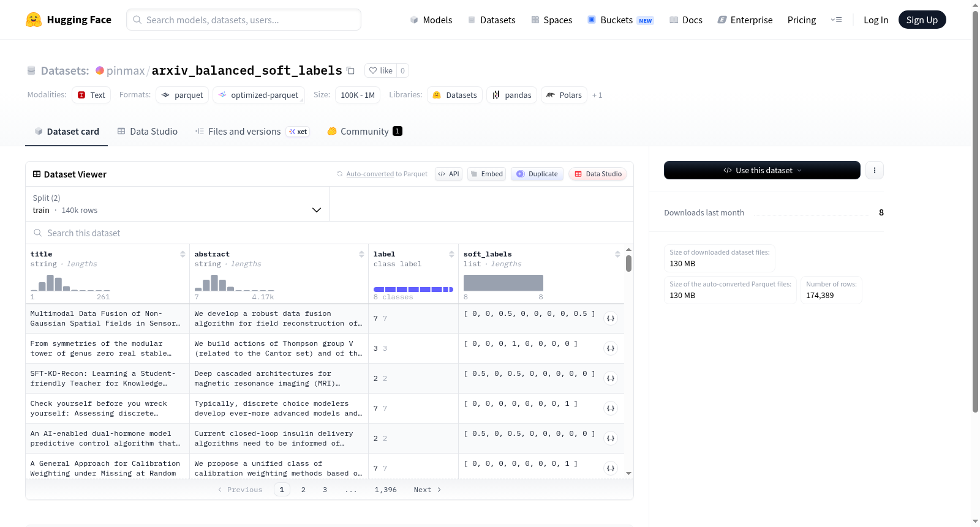Go to page 2 of results
Image resolution: width=980 pixels, height=527 pixels.
[x=303, y=490]
